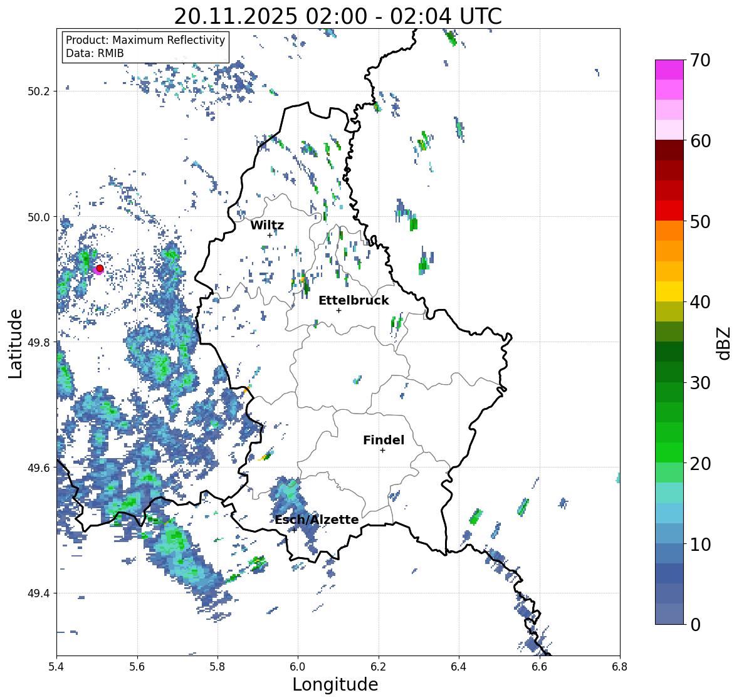Click the 6.6 longitude tick label
This screenshot has height=700, width=739.
pyautogui.click(x=539, y=667)
